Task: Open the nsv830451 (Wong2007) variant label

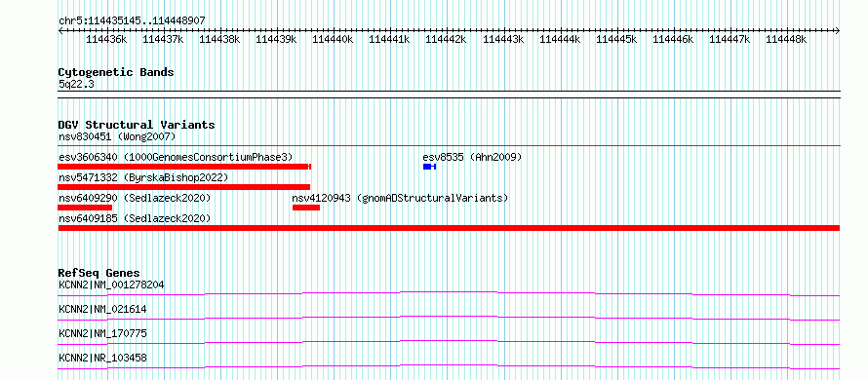Action: (x=117, y=136)
